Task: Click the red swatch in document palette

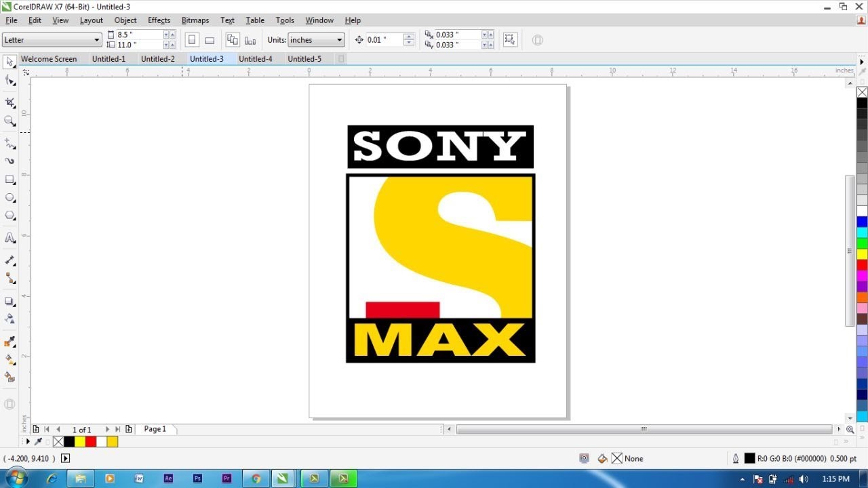Action: tap(91, 441)
